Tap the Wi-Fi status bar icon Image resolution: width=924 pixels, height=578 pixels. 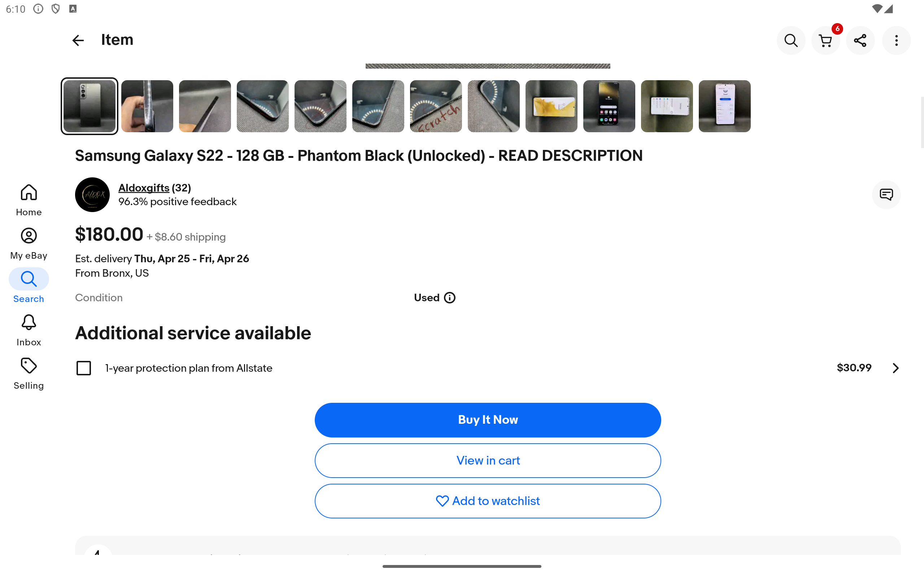[877, 9]
